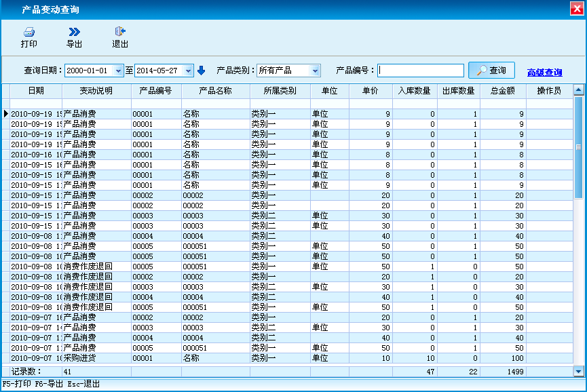Click the 变动说明 column header
The height and width of the screenshot is (392, 587).
tap(96, 91)
